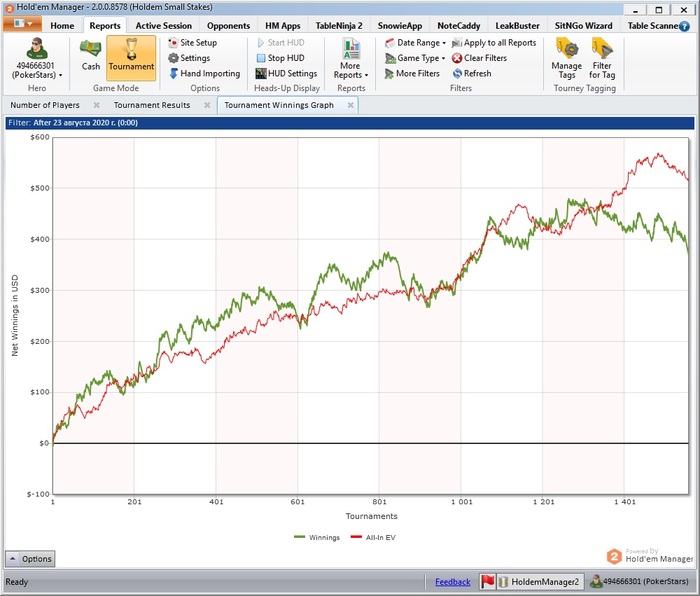Open the Opponents tab
700x596 pixels.
click(x=228, y=25)
